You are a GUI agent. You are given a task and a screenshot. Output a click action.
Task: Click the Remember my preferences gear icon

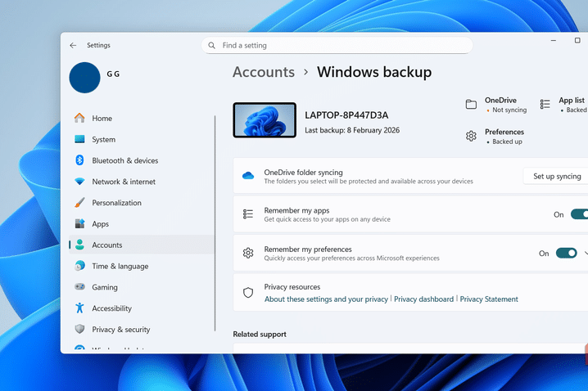tap(248, 254)
